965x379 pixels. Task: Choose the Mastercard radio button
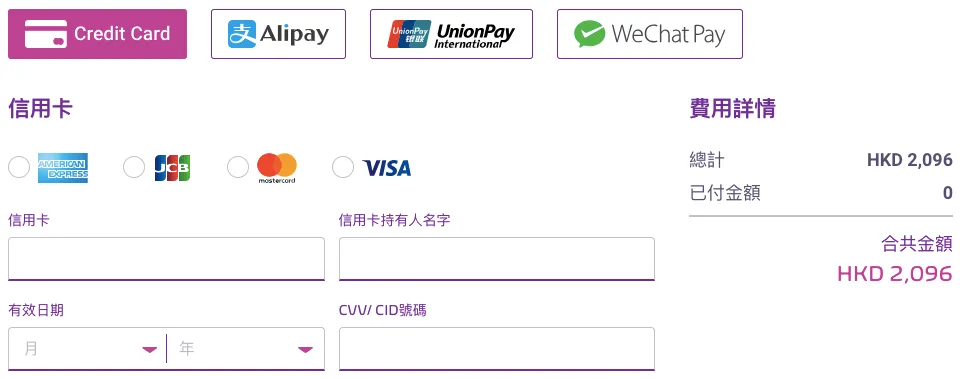click(238, 167)
